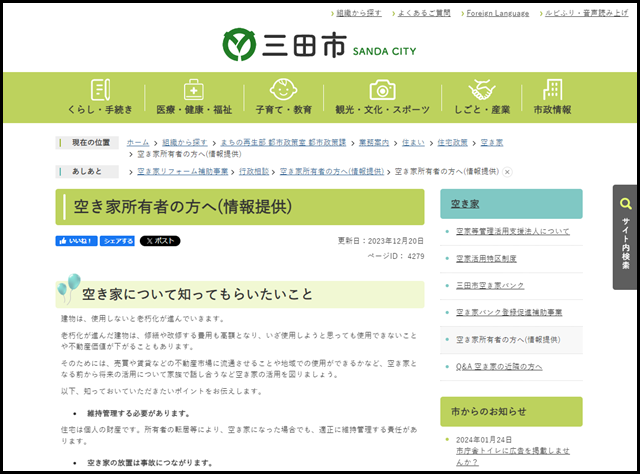
Task: Open the しごと・産業 handshake icon
Action: [482, 89]
